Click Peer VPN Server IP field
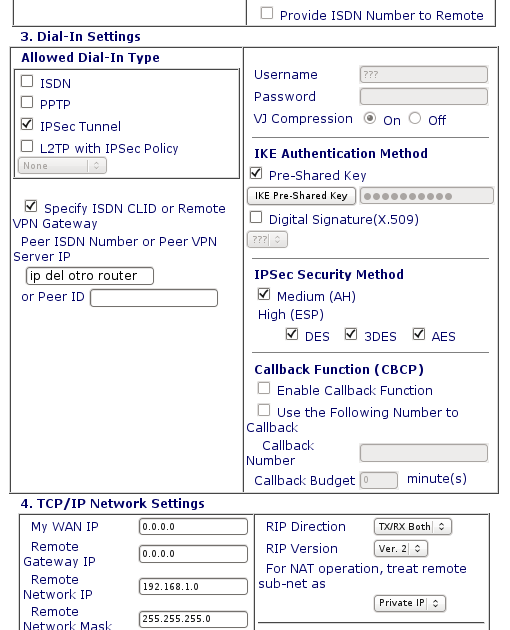 coord(90,276)
